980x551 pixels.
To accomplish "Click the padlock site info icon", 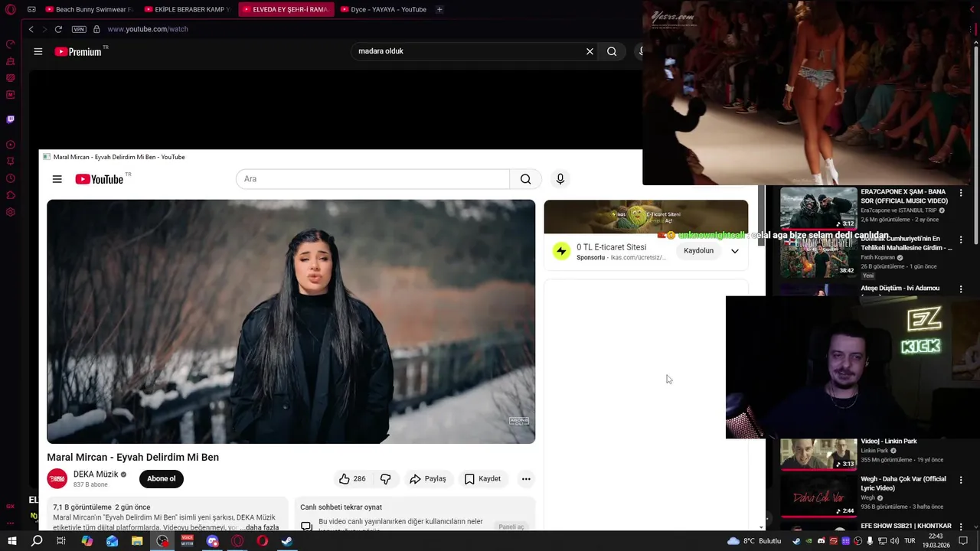I will pos(96,29).
